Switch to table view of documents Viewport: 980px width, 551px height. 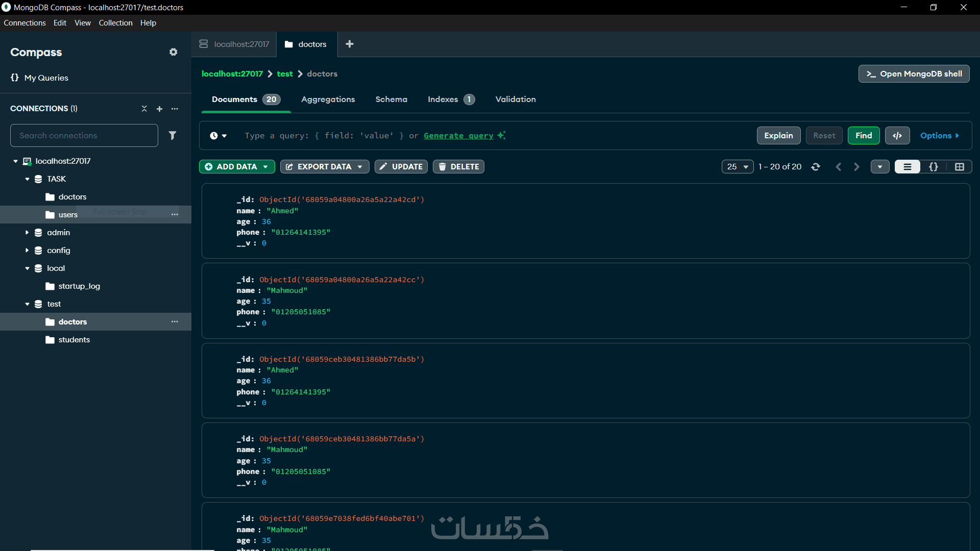pyautogui.click(x=959, y=167)
